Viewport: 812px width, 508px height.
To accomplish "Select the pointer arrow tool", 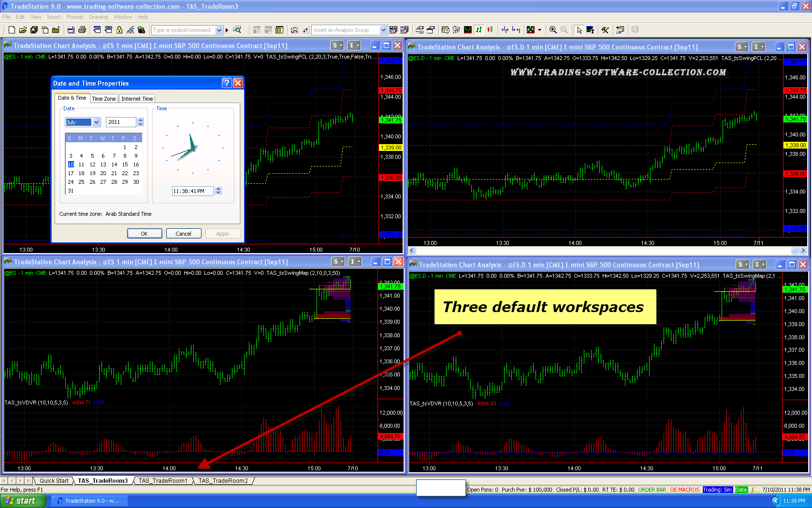I will click(x=579, y=30).
